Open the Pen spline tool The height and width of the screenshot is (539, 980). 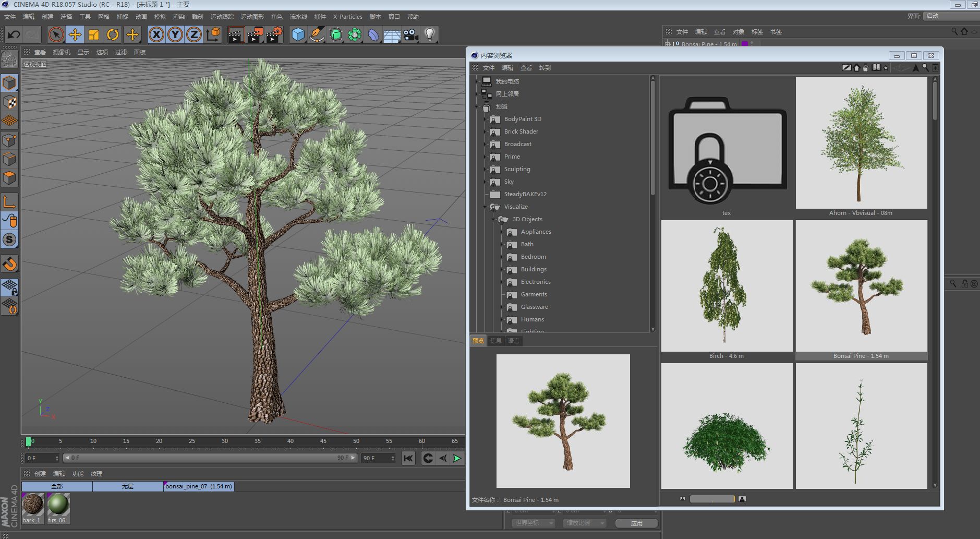(x=317, y=35)
